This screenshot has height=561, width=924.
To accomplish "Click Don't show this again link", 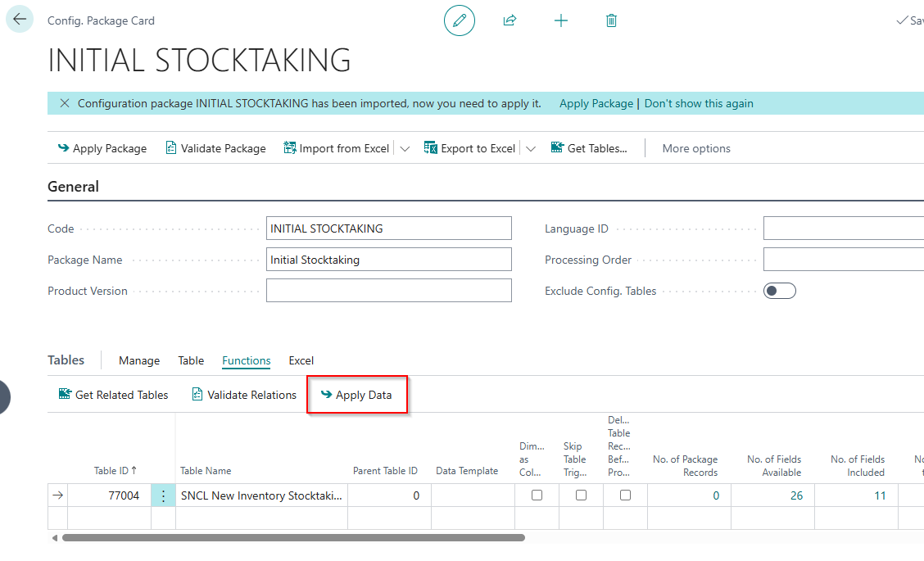I will coord(698,103).
